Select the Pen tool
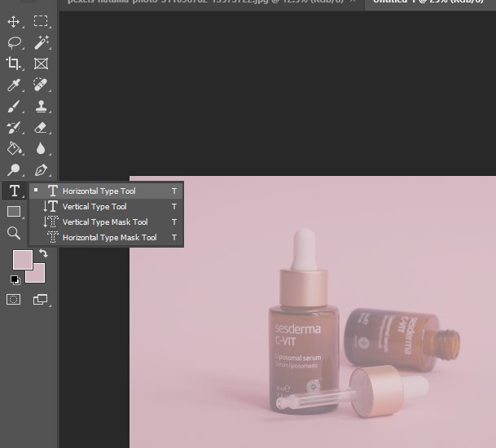 [41, 170]
